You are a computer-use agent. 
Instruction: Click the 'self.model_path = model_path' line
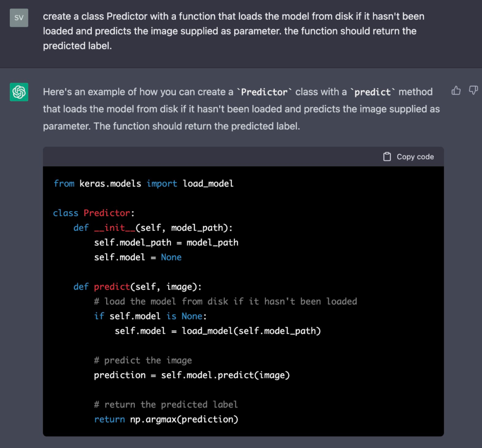[166, 242]
